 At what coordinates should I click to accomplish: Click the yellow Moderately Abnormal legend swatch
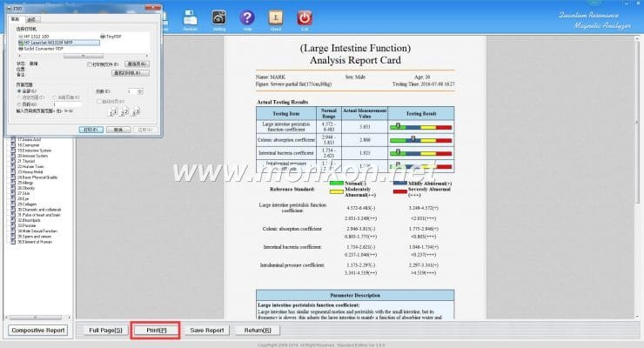pyautogui.click(x=337, y=191)
